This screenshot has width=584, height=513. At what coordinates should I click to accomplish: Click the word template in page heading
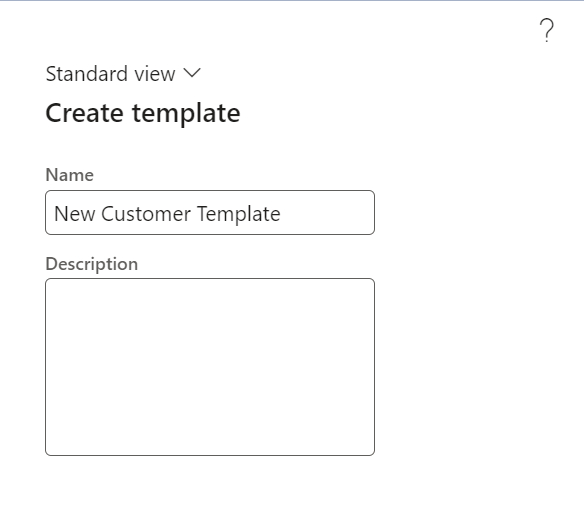click(186, 114)
